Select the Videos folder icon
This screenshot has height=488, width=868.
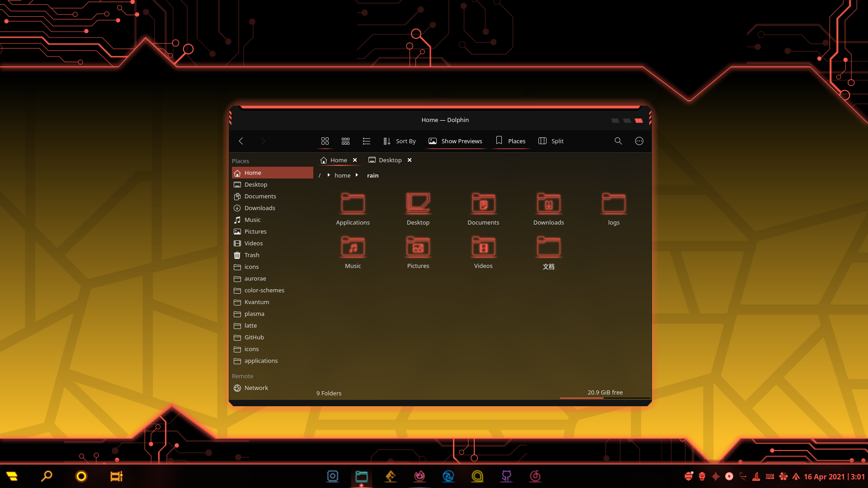(x=483, y=247)
